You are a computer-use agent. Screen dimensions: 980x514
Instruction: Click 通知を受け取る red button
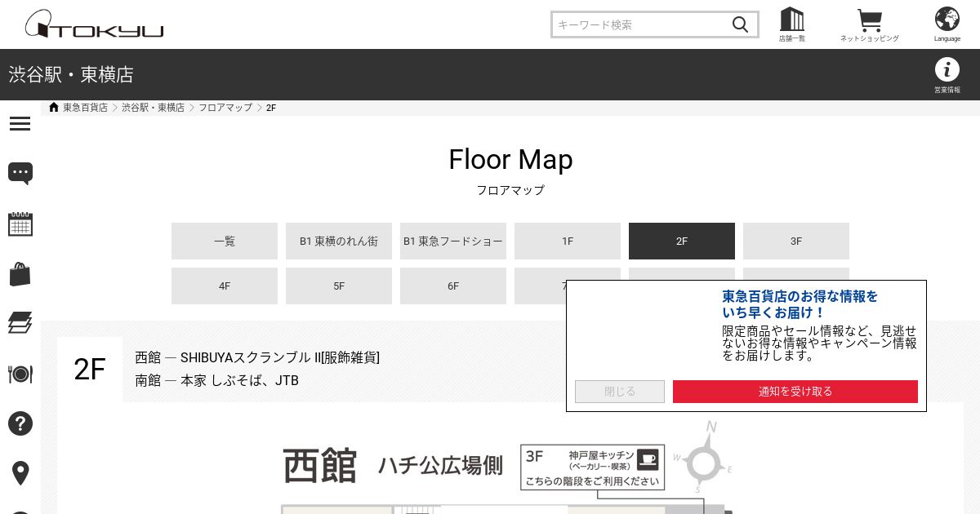(x=795, y=392)
